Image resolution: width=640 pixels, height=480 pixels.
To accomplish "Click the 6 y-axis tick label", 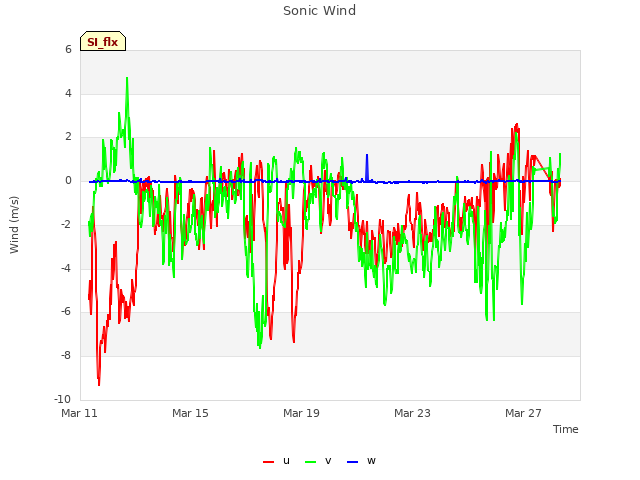I will point(68,49).
